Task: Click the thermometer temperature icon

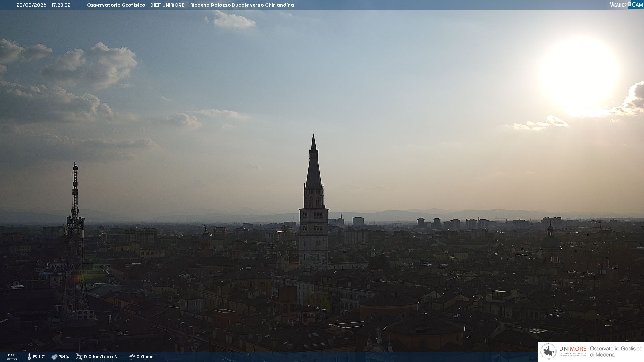Action: point(29,357)
